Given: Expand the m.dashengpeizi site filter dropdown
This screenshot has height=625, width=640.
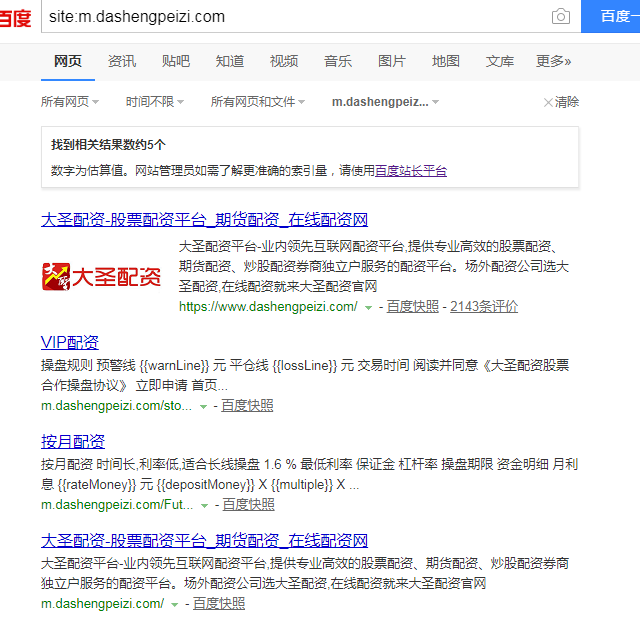Looking at the screenshot, I should (x=385, y=102).
